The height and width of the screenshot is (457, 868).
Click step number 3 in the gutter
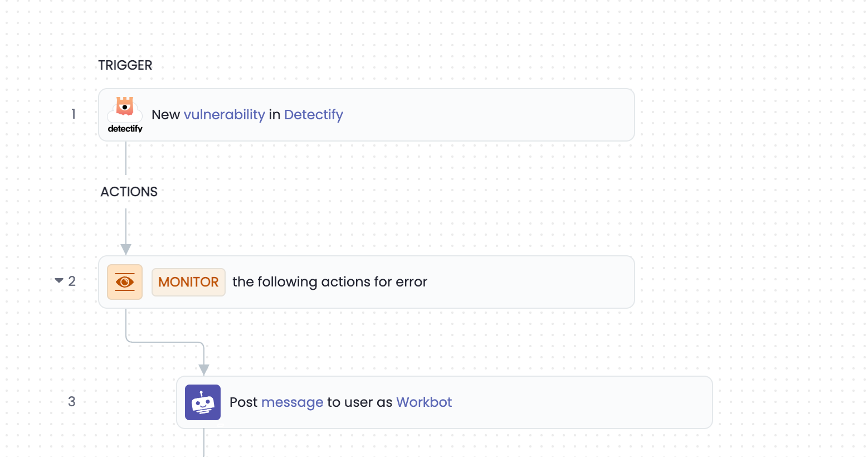click(72, 402)
